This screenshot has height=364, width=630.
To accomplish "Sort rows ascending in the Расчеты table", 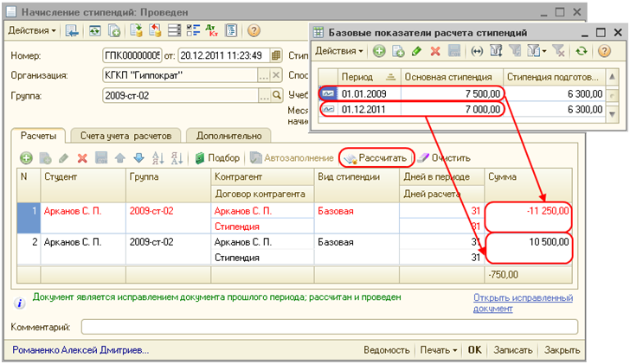I will [157, 158].
